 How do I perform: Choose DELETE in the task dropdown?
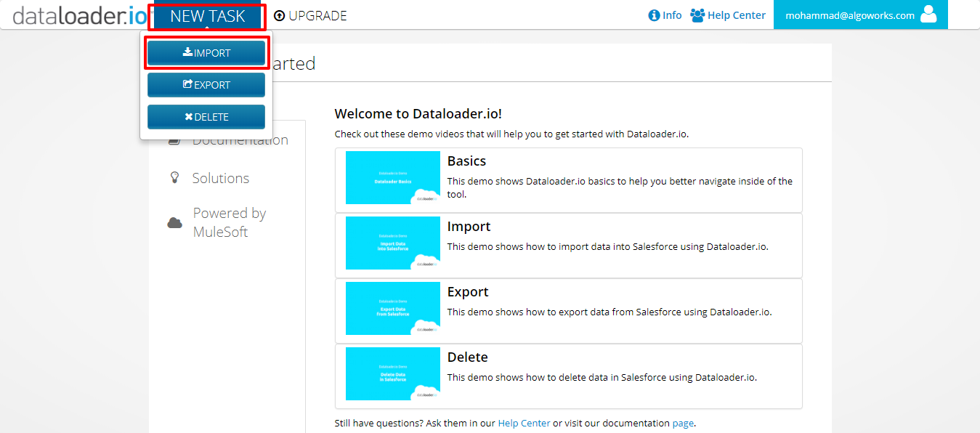206,117
